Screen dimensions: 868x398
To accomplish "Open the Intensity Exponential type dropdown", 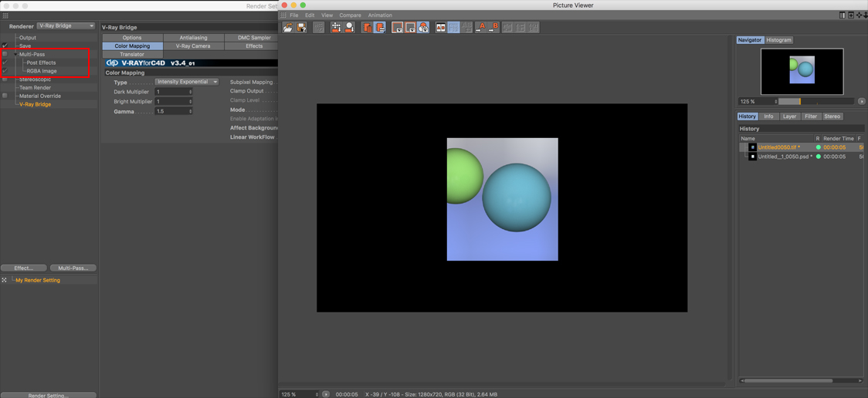I will [x=187, y=82].
